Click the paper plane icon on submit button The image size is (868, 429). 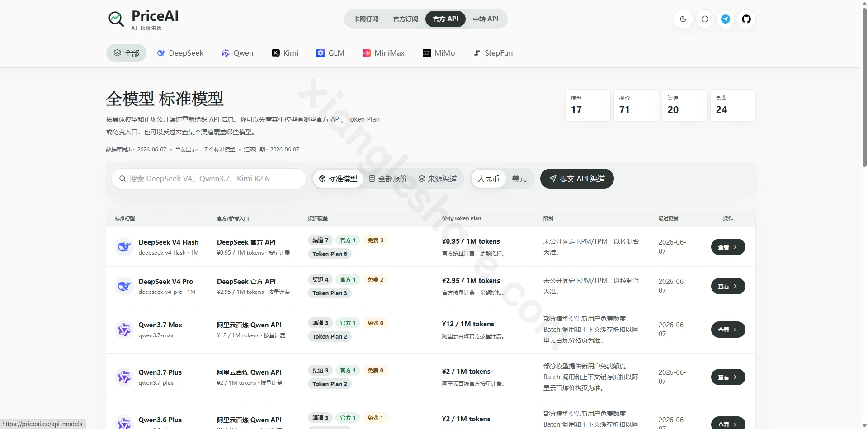coord(553,179)
